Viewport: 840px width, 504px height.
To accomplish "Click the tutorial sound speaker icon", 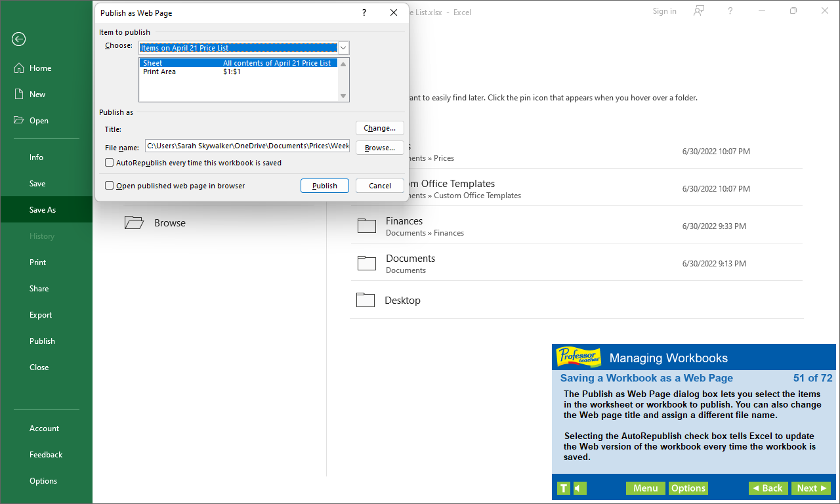I will point(579,488).
